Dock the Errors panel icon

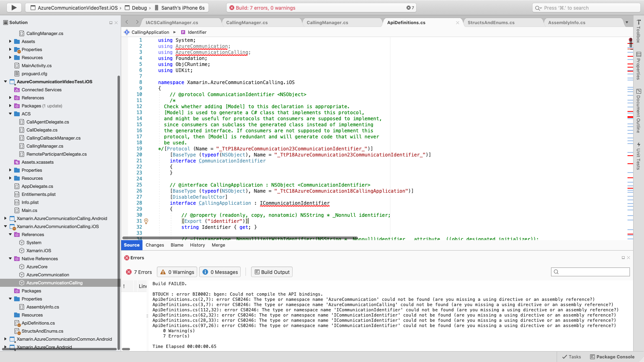tap(623, 258)
